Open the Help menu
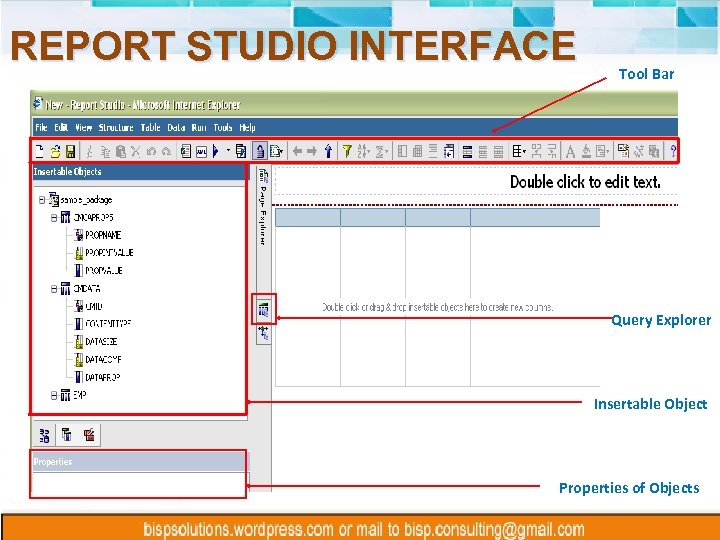Screen dimensions: 720x540 [x=248, y=128]
